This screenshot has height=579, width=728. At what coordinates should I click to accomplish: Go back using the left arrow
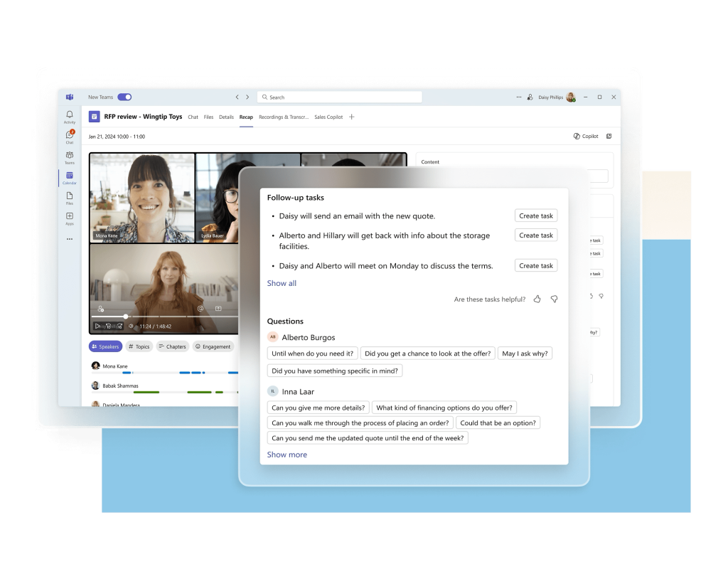coord(237,97)
